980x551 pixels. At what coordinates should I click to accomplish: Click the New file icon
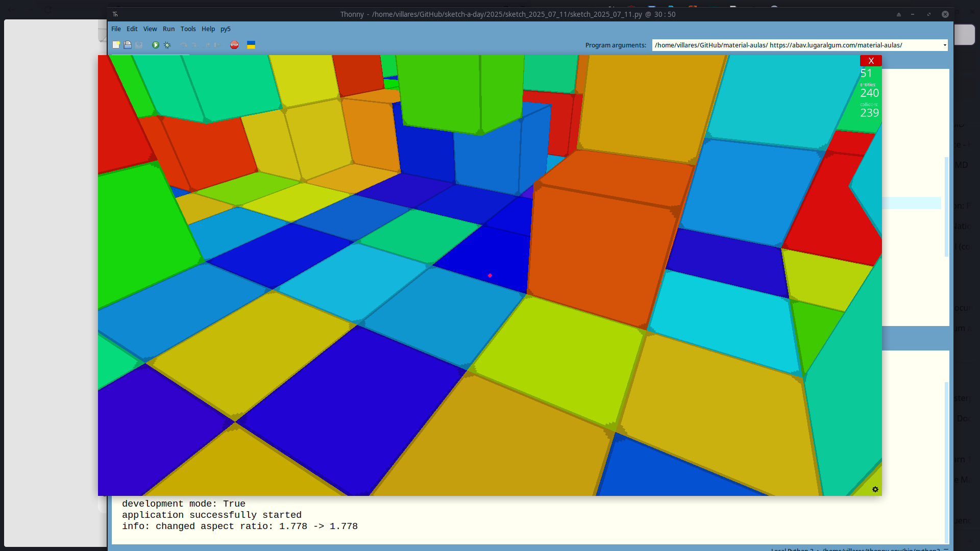pos(116,45)
